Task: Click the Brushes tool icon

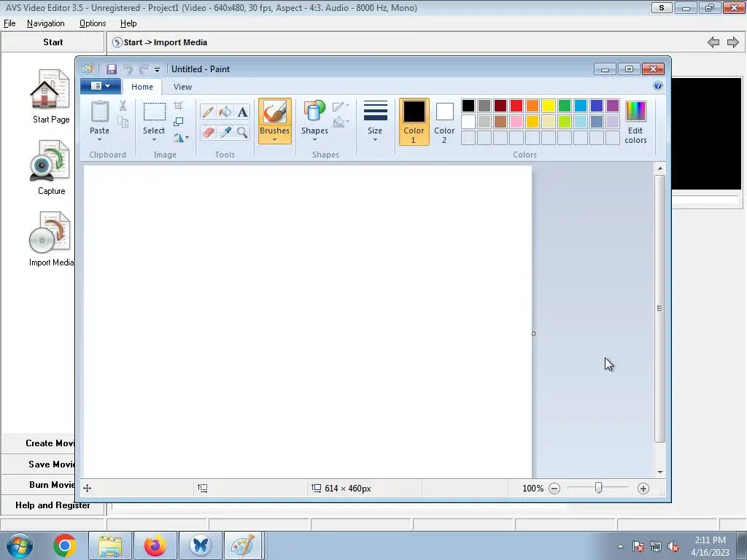Action: click(x=275, y=112)
